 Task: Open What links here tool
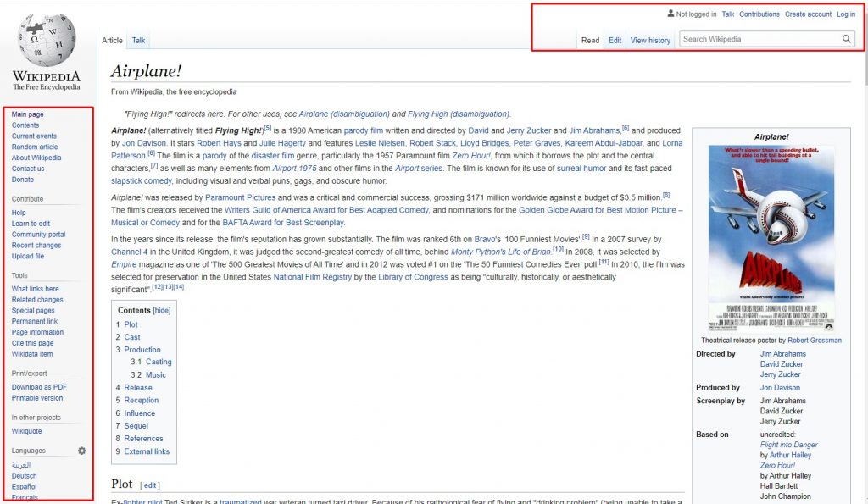click(x=35, y=289)
